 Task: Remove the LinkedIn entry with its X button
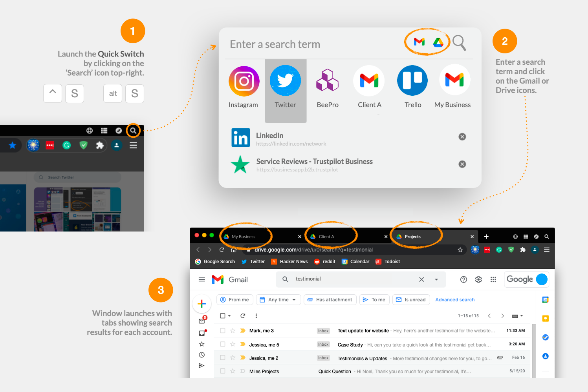pyautogui.click(x=462, y=137)
